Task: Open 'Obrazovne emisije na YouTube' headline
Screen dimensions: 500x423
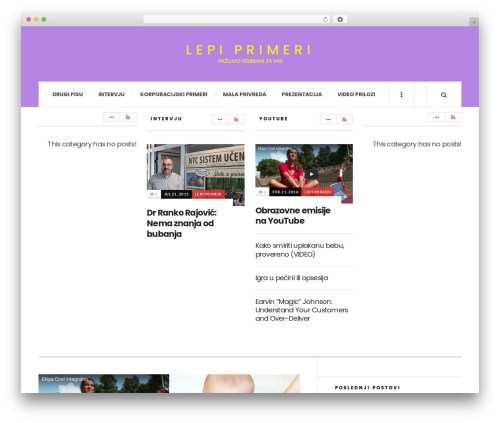Action: [x=293, y=216]
